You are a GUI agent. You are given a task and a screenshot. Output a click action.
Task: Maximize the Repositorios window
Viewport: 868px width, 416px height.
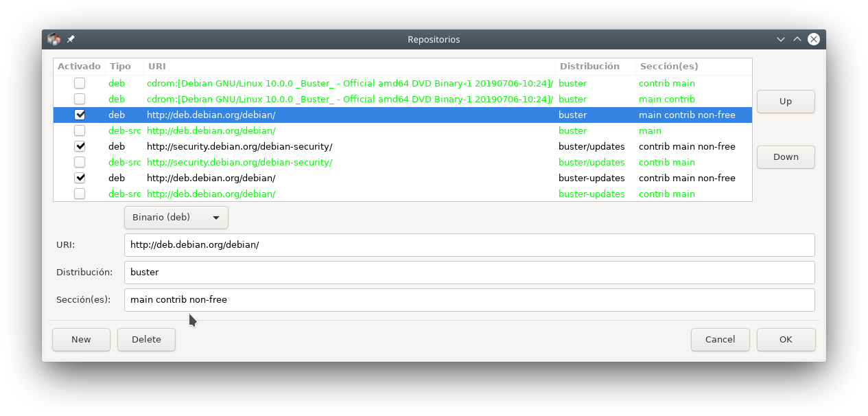click(x=797, y=39)
